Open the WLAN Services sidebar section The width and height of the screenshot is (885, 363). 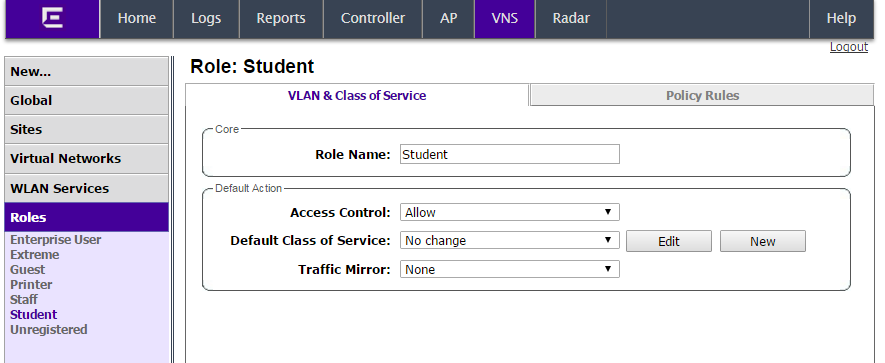(86, 188)
